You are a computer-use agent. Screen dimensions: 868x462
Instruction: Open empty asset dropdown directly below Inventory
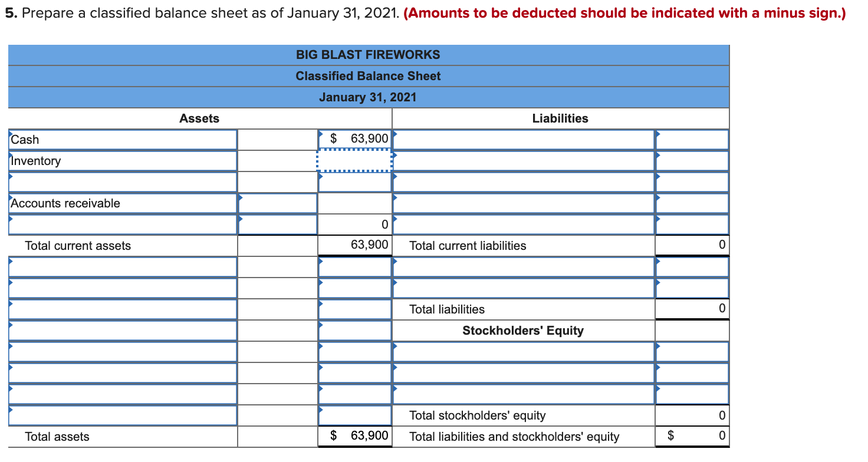click(123, 182)
